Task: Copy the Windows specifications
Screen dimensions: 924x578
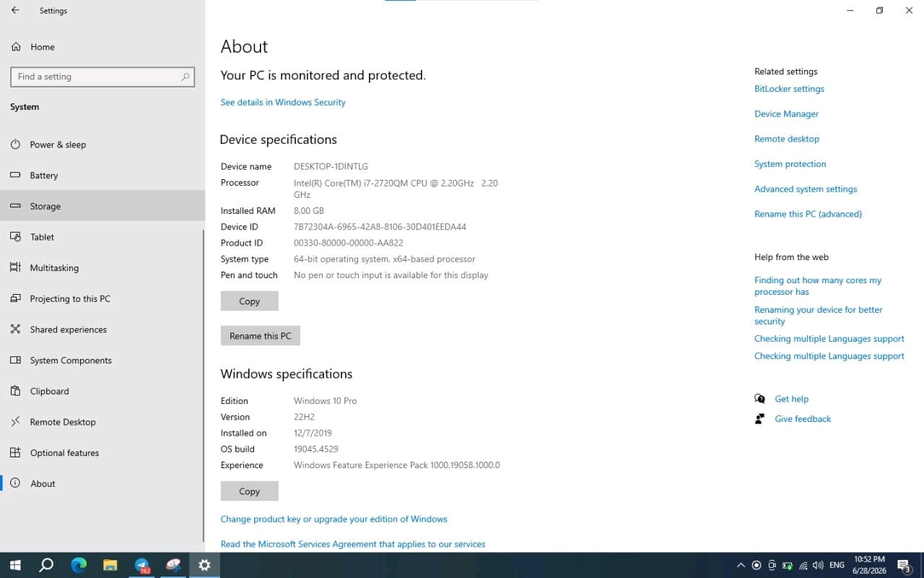Action: coord(249,491)
